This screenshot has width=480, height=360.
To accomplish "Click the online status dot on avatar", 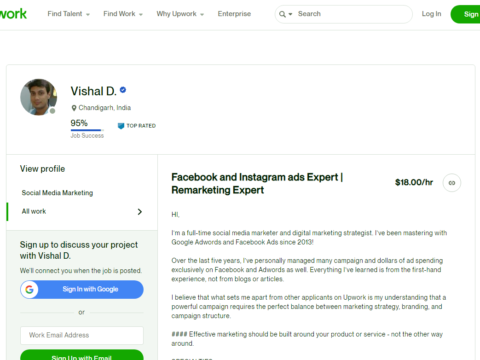I will (x=52, y=111).
